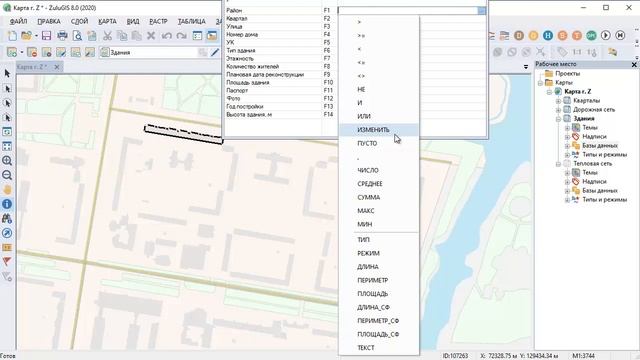640x360 pixels.
Task: Select Базы данных under Здания layer
Action: (600, 146)
